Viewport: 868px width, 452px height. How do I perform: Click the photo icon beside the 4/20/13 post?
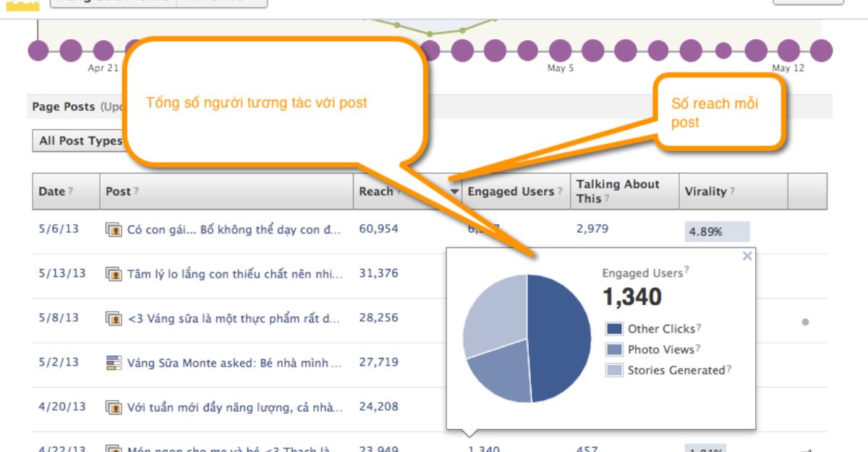coord(114,408)
